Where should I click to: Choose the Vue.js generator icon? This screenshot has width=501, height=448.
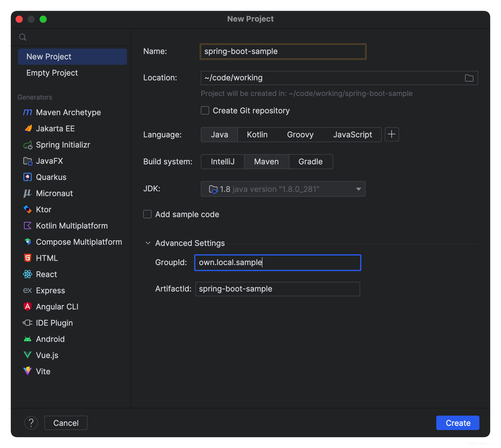coord(28,355)
